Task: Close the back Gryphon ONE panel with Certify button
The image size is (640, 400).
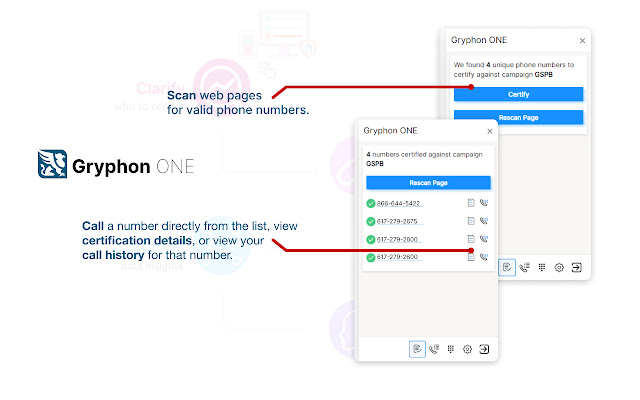Action: tap(582, 40)
